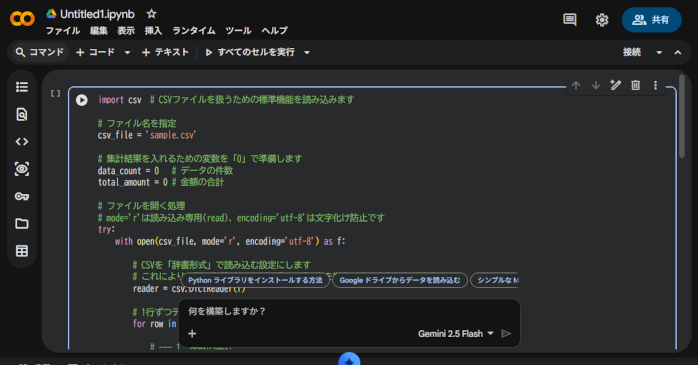Select the Python ライブラリをインストールする方法 suggestion
Viewport: 698px width, 365px height.
coord(255,280)
